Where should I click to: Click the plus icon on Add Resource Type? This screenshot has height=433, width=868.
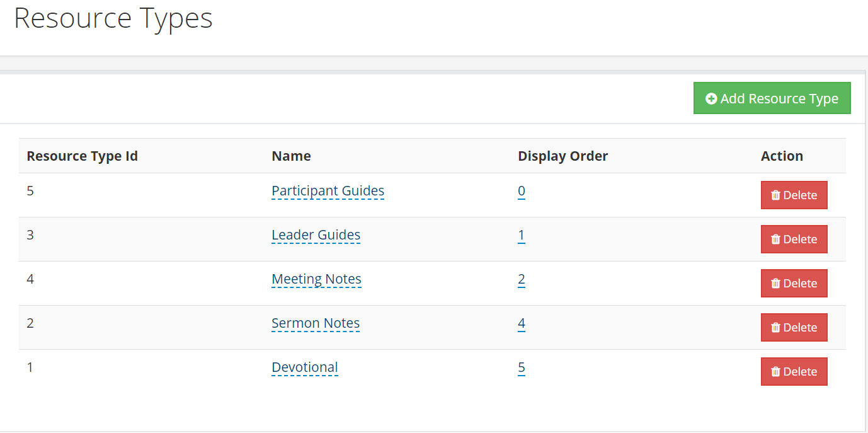[x=711, y=98]
